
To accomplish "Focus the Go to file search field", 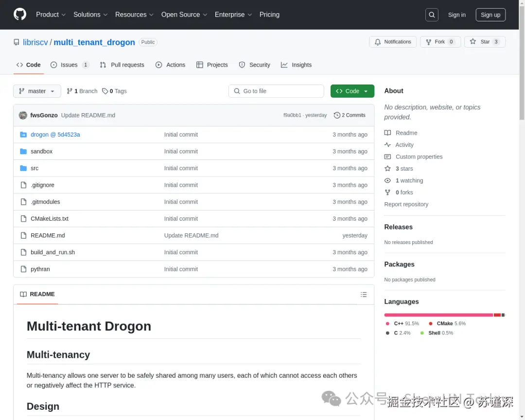I will [276, 91].
